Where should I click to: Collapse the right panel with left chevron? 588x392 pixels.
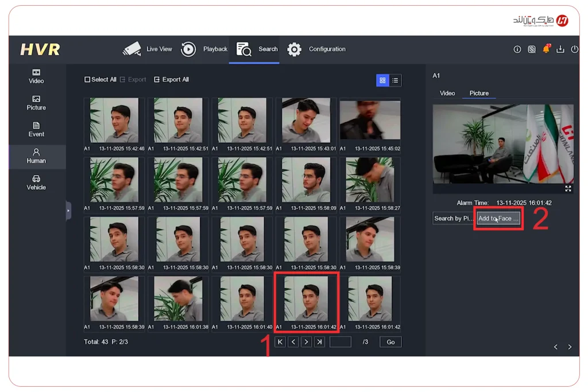555,347
